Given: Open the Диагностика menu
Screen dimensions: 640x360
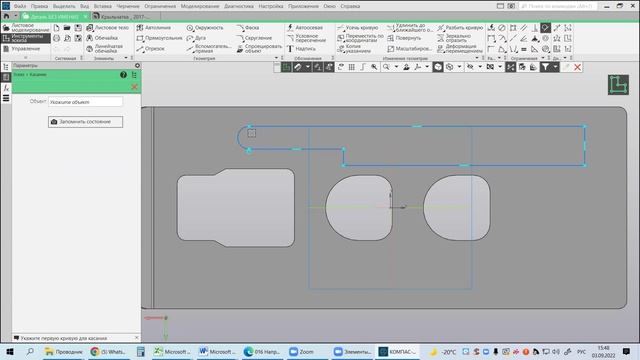Looking at the screenshot, I should [239, 6].
